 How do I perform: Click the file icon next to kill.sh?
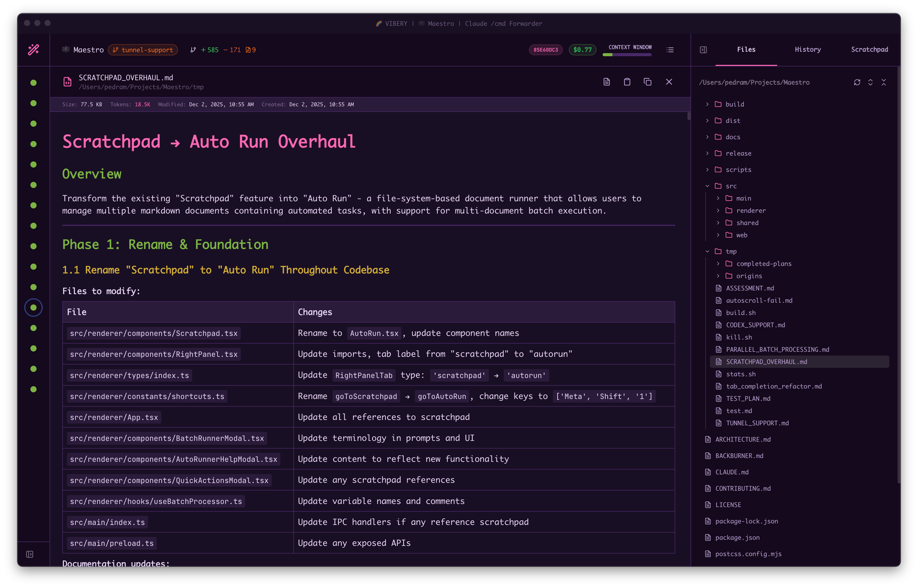click(718, 337)
